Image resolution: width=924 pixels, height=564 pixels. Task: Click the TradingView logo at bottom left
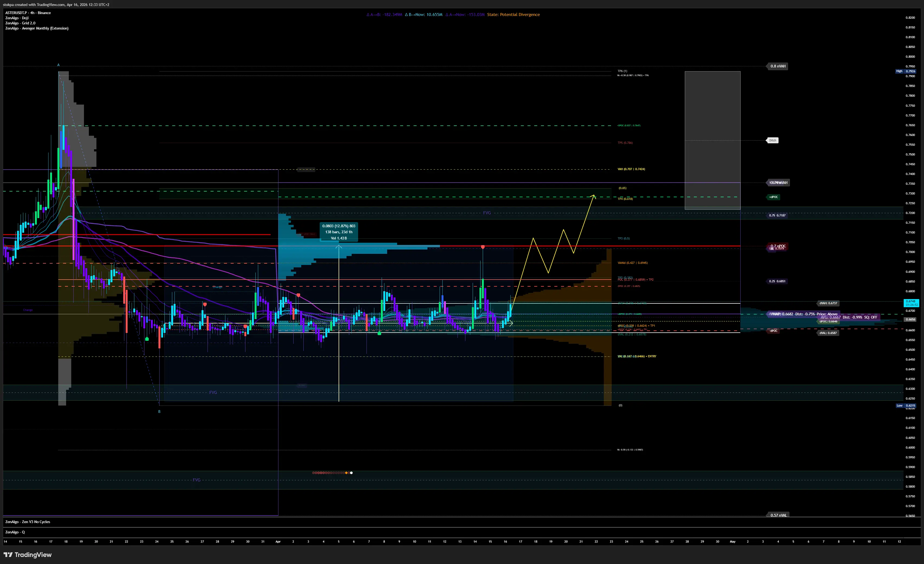27,555
